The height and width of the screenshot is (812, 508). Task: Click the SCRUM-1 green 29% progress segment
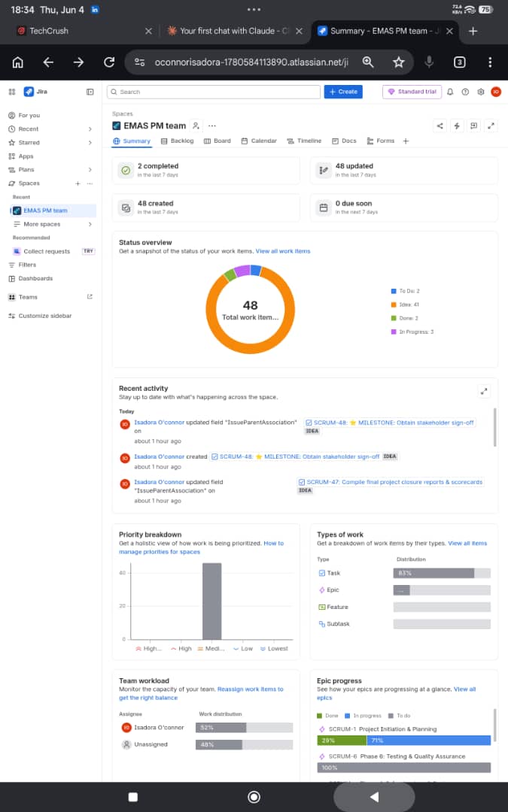(342, 741)
